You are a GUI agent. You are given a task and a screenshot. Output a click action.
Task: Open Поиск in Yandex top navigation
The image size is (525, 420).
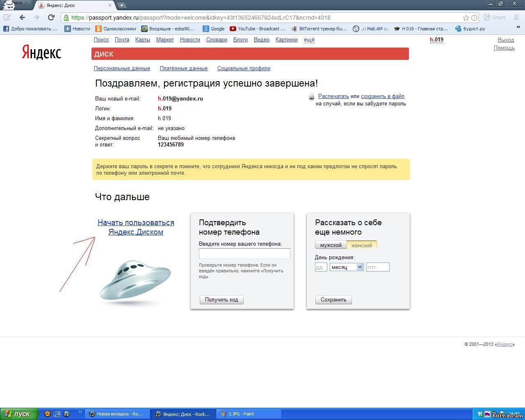(101, 40)
